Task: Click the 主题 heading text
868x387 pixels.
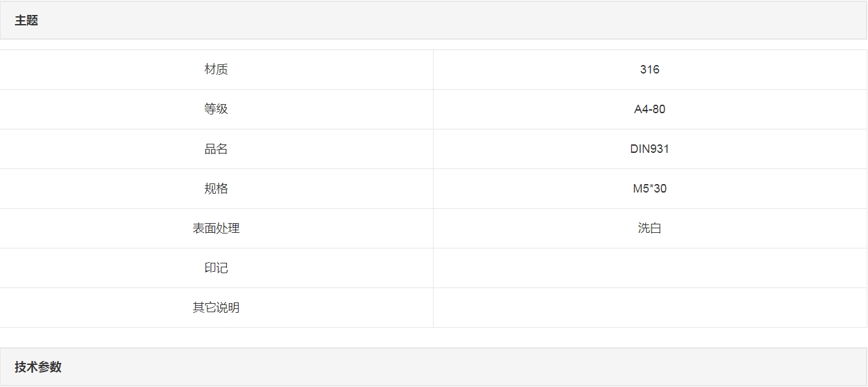Action: click(x=27, y=21)
